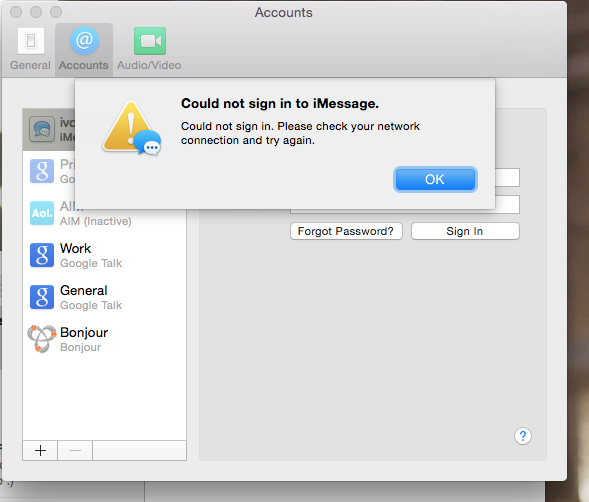Select the iMessage account icon in the list
This screenshot has height=502, width=589.
[42, 129]
